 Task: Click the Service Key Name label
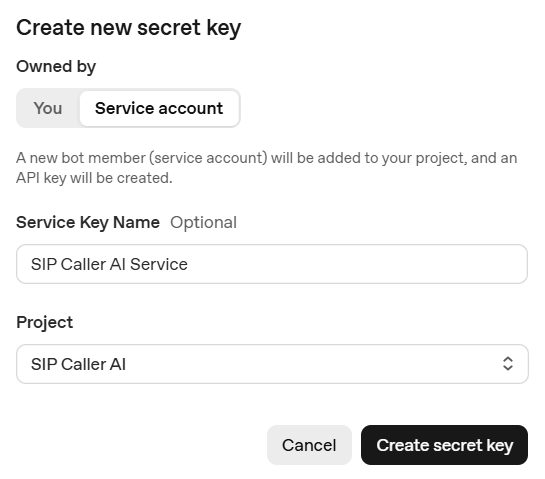[x=88, y=222]
